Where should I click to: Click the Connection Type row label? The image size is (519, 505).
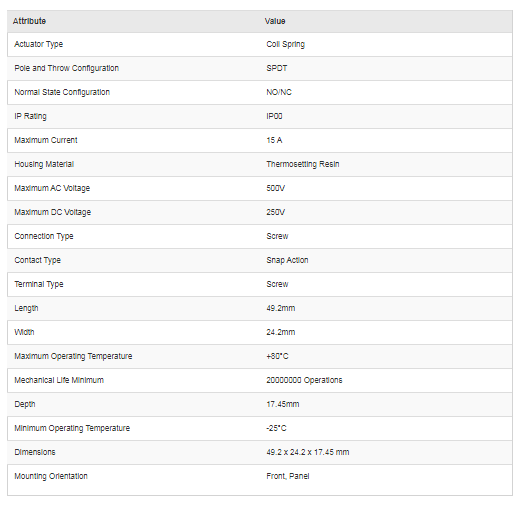44,236
